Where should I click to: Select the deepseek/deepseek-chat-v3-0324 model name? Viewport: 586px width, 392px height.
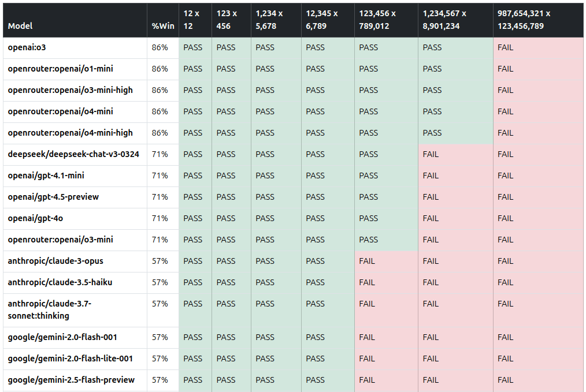coord(73,154)
